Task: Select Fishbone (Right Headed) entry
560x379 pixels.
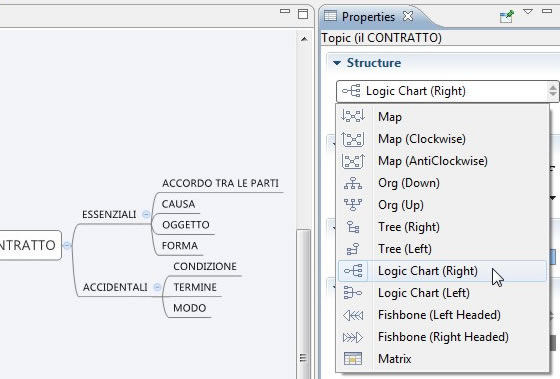Action: pyautogui.click(x=442, y=337)
